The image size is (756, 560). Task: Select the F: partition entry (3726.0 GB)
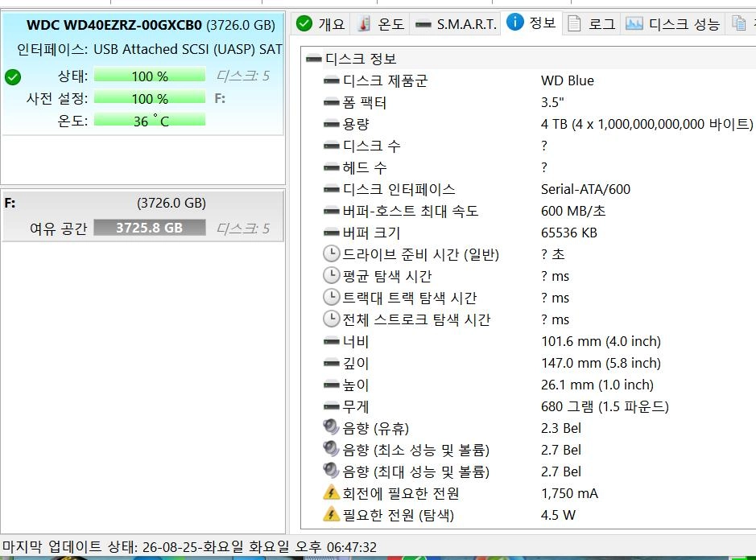(143, 216)
